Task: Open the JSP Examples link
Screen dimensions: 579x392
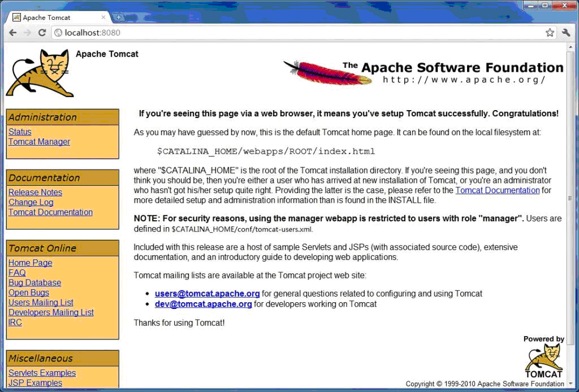Action: tap(36, 383)
